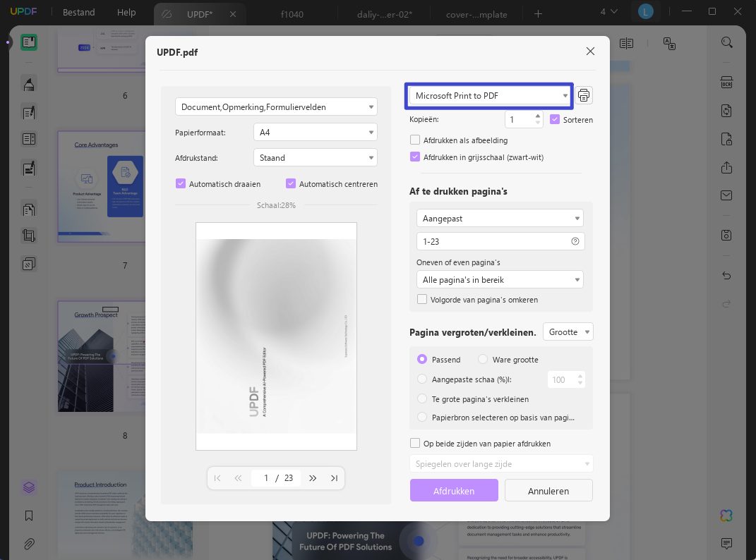This screenshot has width=756, height=560.
Task: Select Aangepaste schaal radio option
Action: pyautogui.click(x=422, y=379)
